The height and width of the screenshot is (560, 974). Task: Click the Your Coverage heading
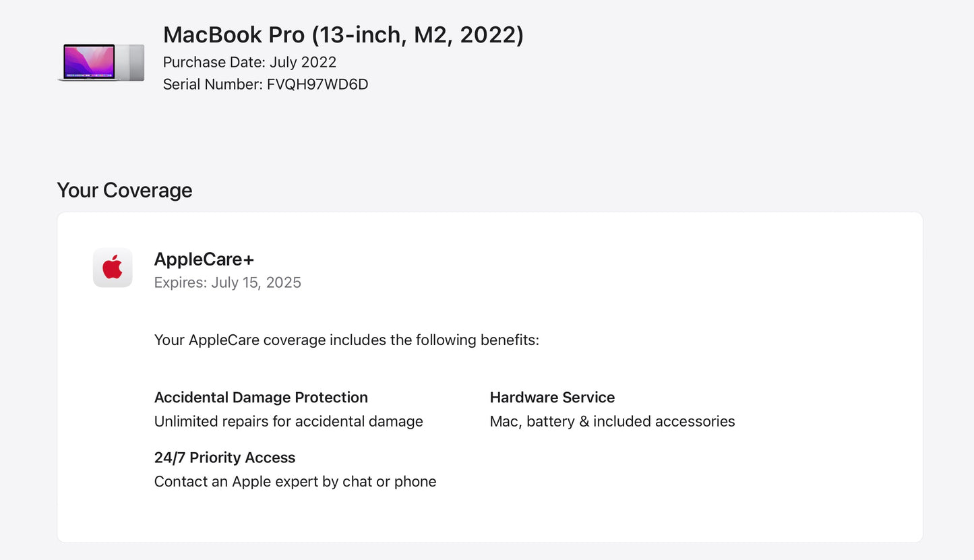(x=125, y=190)
